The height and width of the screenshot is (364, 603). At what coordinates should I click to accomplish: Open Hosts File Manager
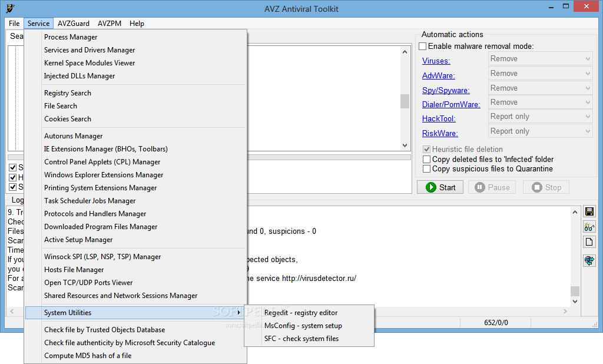coord(135,270)
